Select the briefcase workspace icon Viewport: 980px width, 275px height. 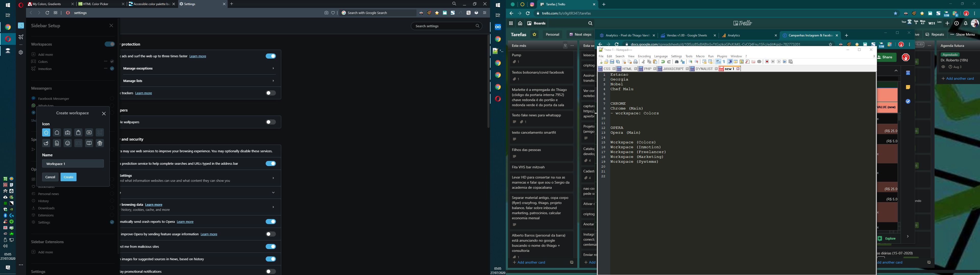pos(68,133)
